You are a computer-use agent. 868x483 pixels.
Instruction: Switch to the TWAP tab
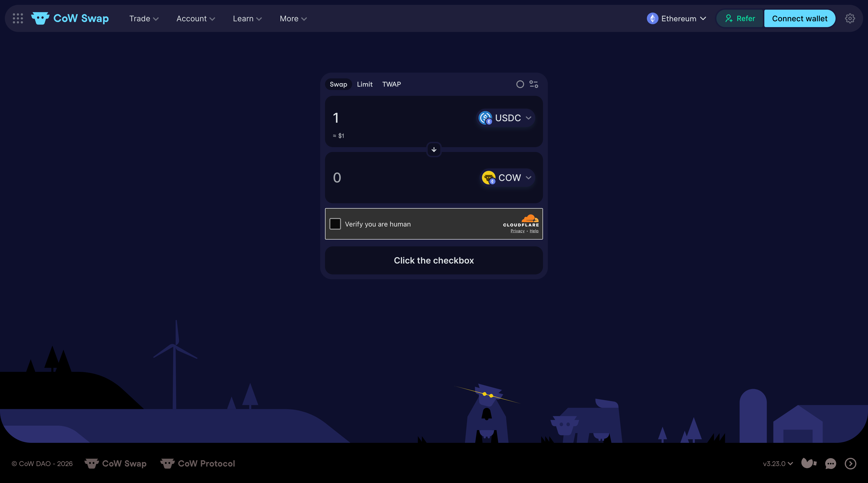(392, 84)
